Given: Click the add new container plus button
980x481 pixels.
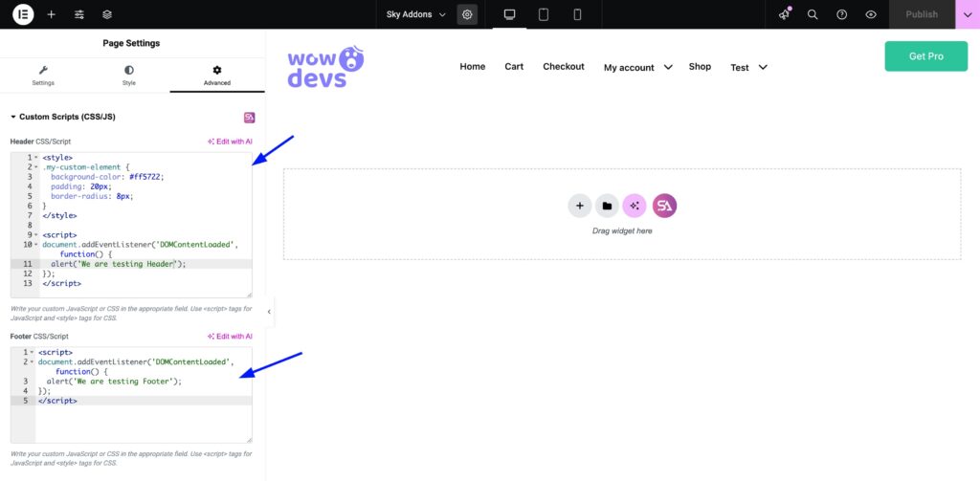Looking at the screenshot, I should point(579,206).
